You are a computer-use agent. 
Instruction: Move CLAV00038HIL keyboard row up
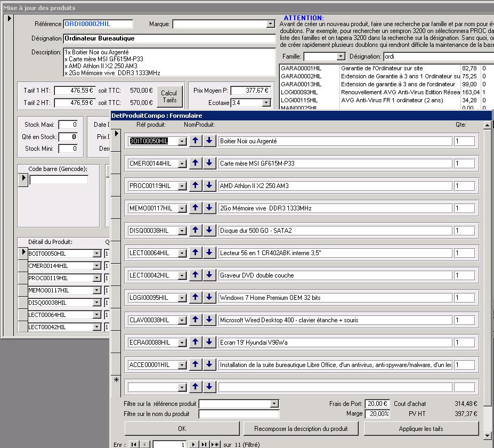click(x=196, y=320)
